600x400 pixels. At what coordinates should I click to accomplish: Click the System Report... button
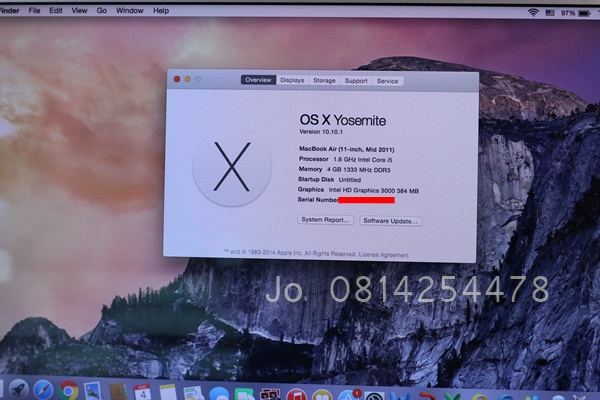coord(326,220)
